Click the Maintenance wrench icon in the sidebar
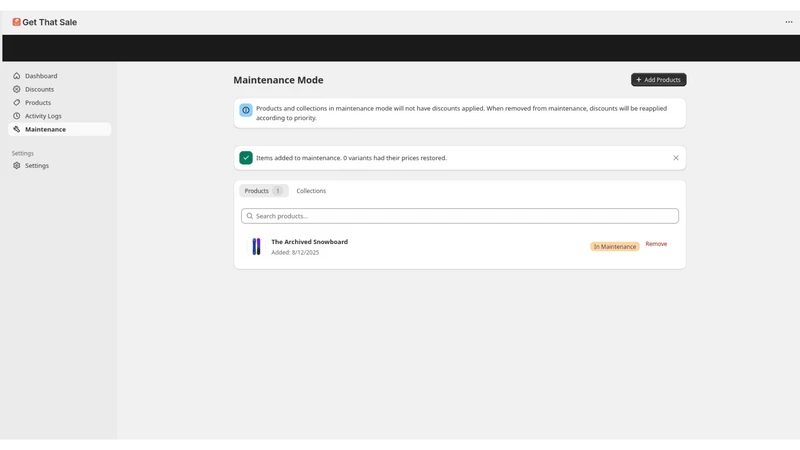This screenshot has width=800, height=450. (17, 129)
